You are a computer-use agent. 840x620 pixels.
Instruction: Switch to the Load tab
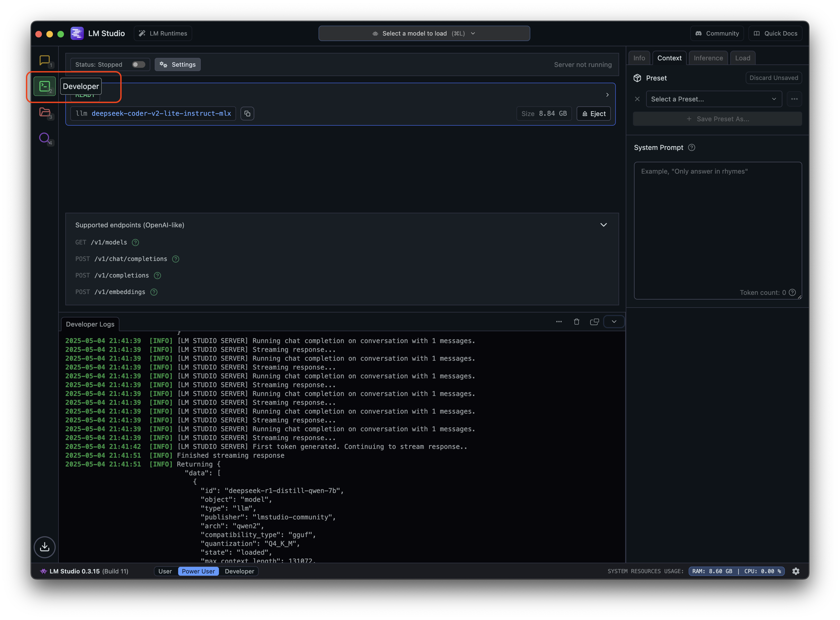tap(742, 58)
